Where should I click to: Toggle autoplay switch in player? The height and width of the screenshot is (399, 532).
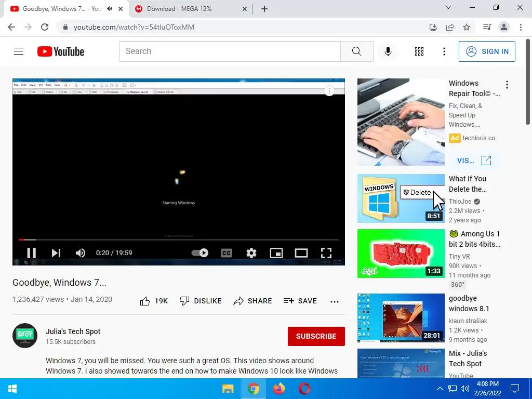point(200,253)
